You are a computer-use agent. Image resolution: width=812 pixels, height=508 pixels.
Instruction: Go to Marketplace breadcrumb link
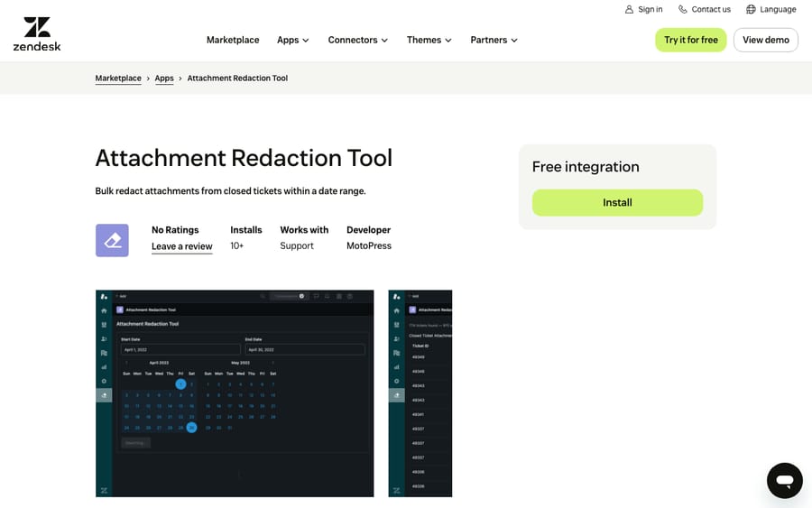118,79
